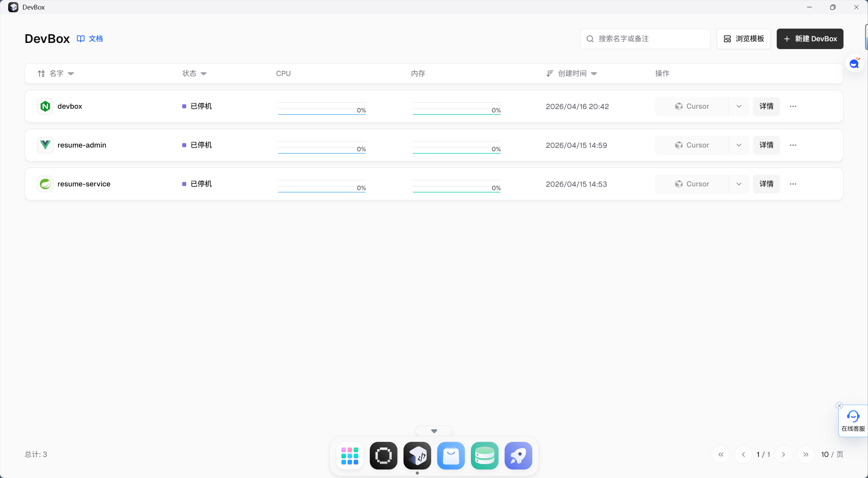Sort by 创建时间 column header
Screen dimensions: 868x478
tap(572, 74)
